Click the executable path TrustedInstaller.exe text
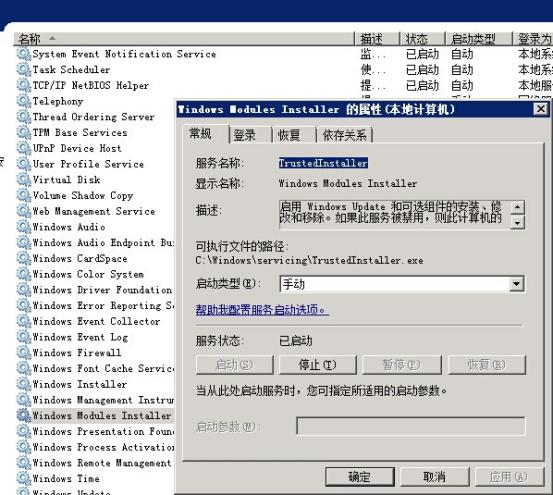Screen dimensions: 553x495 point(309,261)
